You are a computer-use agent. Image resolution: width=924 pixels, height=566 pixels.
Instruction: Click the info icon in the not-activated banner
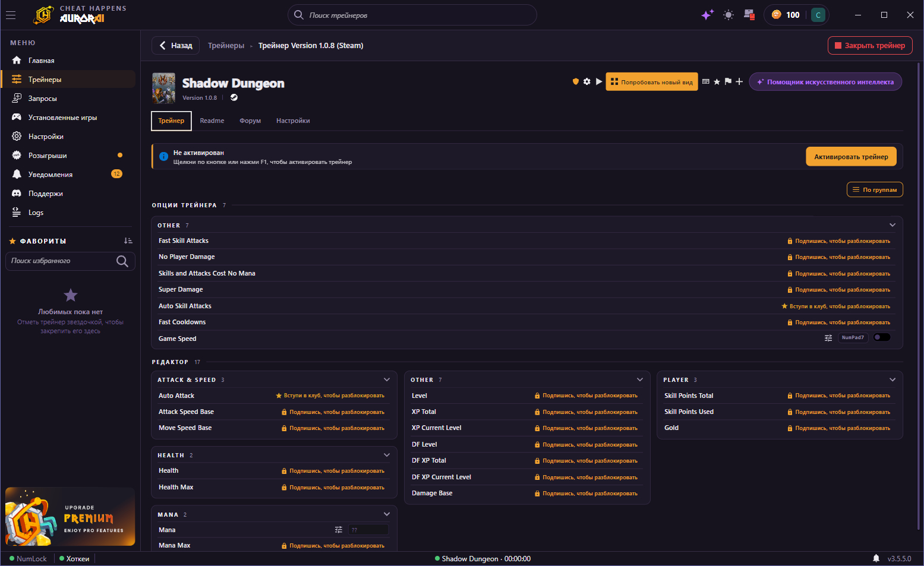[x=164, y=156]
